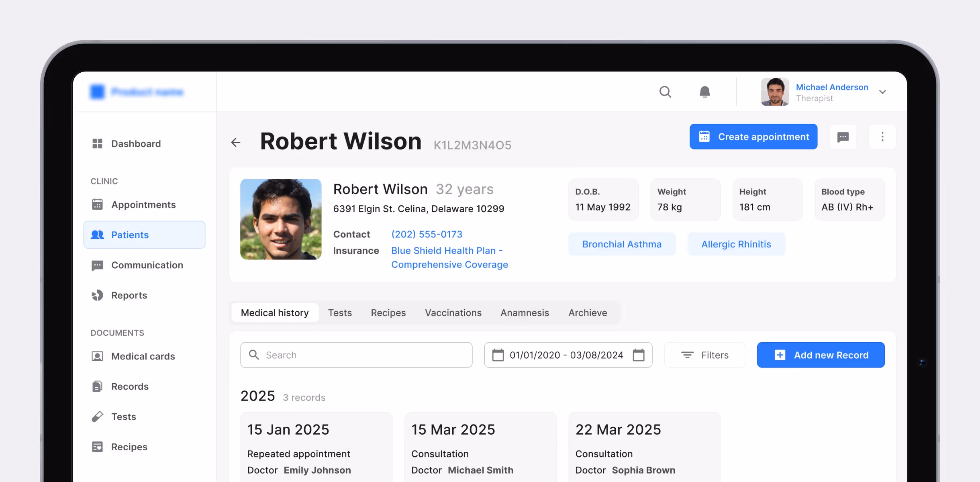
Task: Click the Bronchial Asthma tag
Action: 622,244
